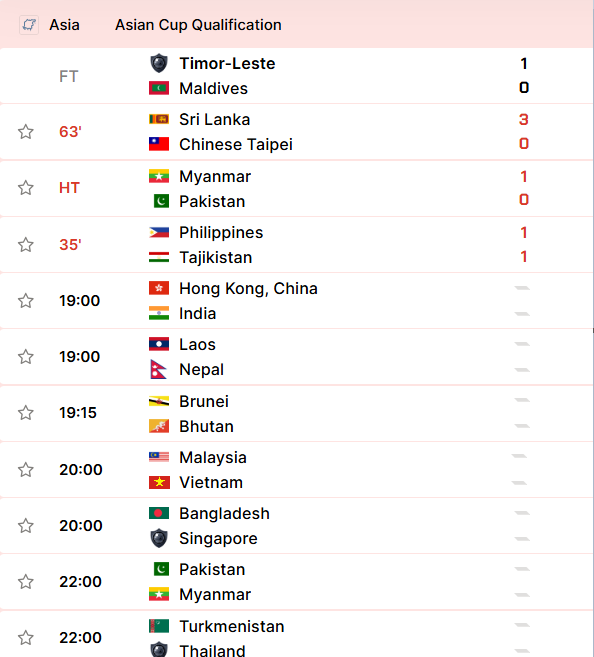Click the Asia region map icon
594x657 pixels.
click(x=29, y=25)
